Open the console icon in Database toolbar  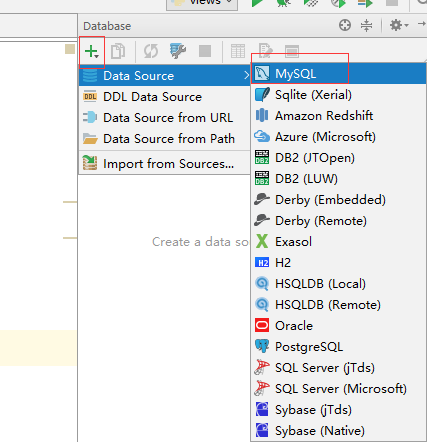coord(292,51)
